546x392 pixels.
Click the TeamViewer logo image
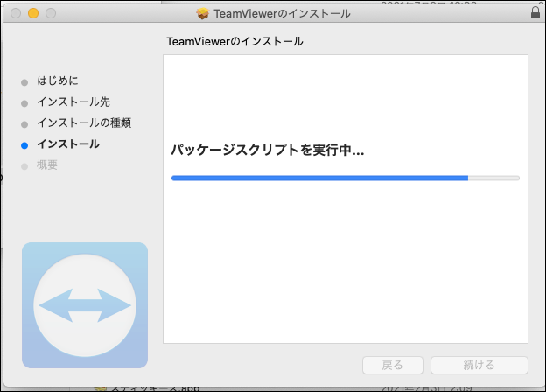[x=85, y=305]
